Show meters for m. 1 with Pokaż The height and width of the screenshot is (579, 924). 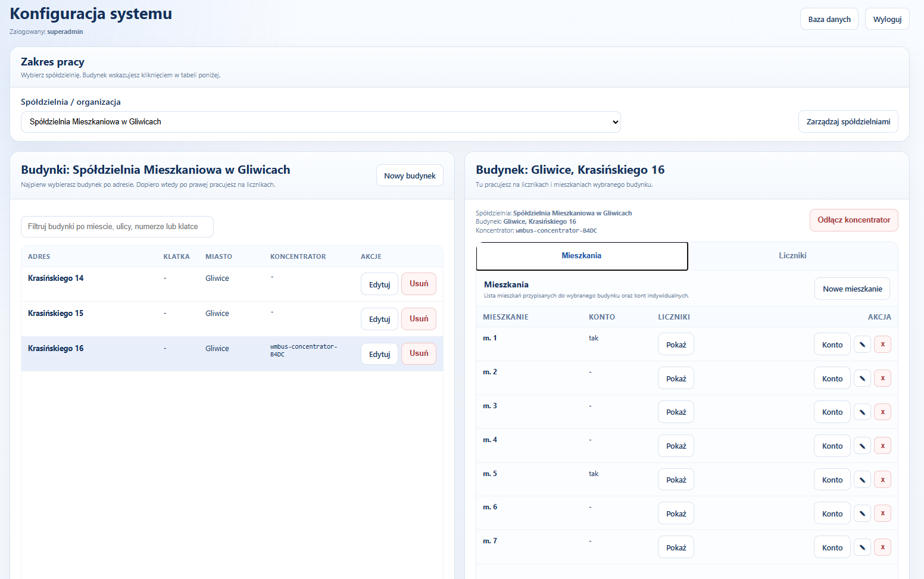coord(676,345)
